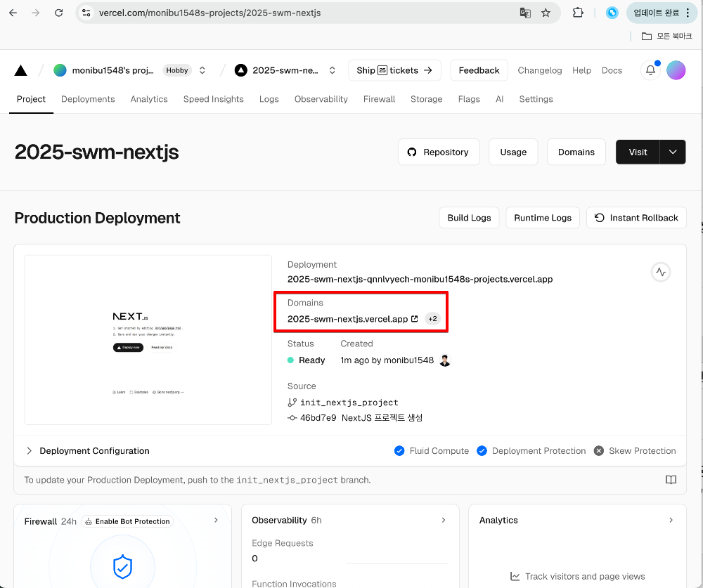Viewport: 703px width, 588px height.
Task: Open the GitHub Repository button
Action: [439, 152]
